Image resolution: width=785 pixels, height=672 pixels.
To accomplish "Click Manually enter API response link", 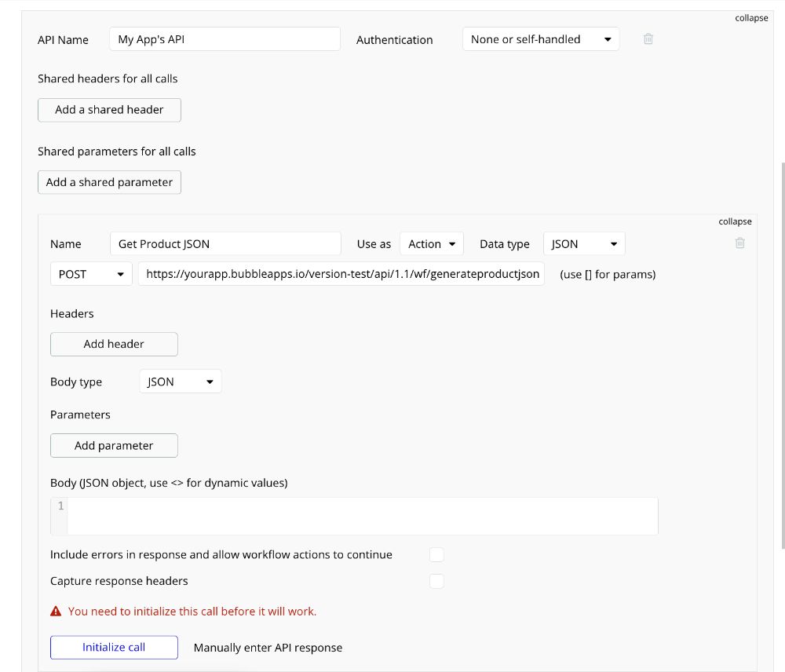I will pos(268,648).
